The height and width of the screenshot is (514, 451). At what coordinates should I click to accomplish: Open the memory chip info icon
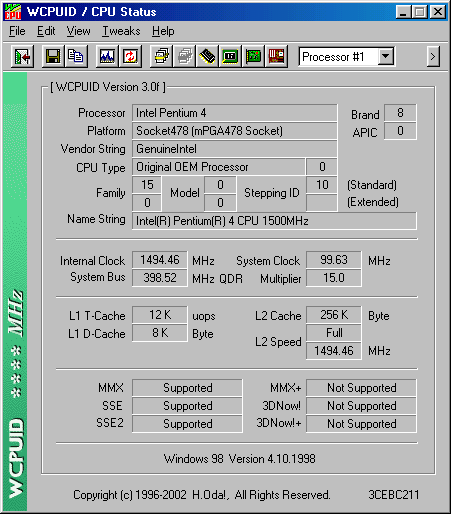pyautogui.click(x=207, y=57)
